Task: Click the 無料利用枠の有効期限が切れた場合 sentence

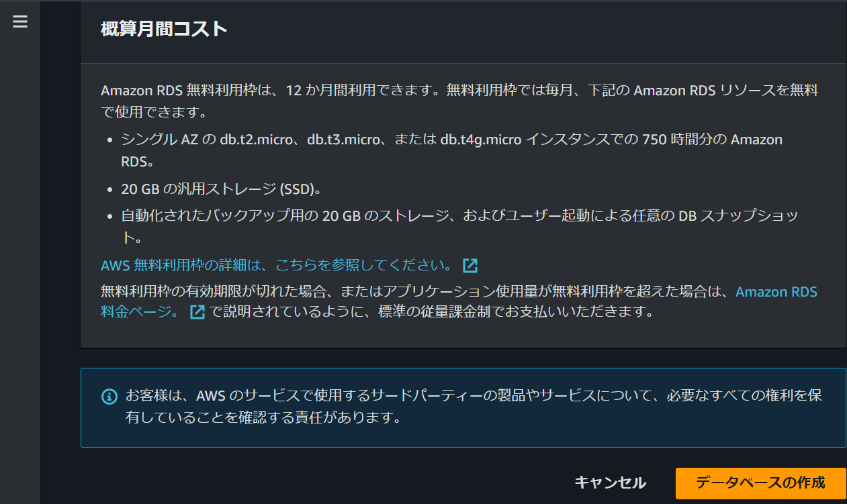Action: pos(459,302)
